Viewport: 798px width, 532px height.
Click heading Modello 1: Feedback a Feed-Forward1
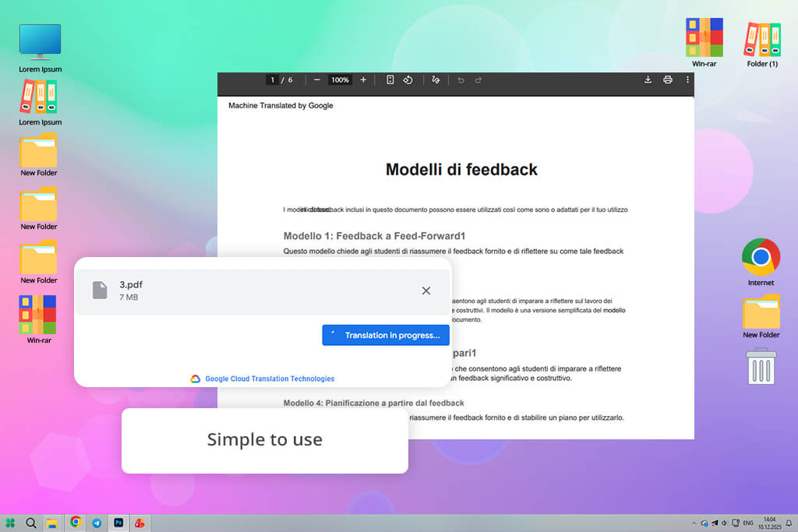coord(374,236)
